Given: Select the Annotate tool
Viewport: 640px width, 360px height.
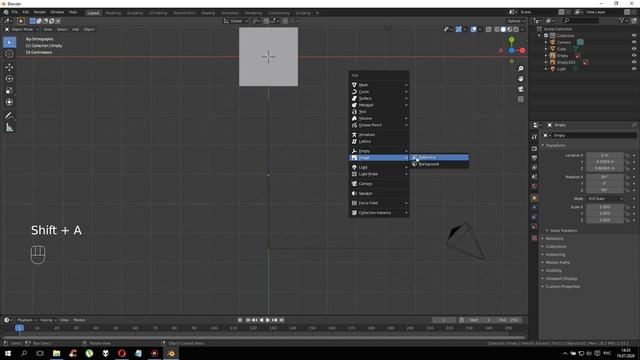Looking at the screenshot, I should tap(9, 116).
